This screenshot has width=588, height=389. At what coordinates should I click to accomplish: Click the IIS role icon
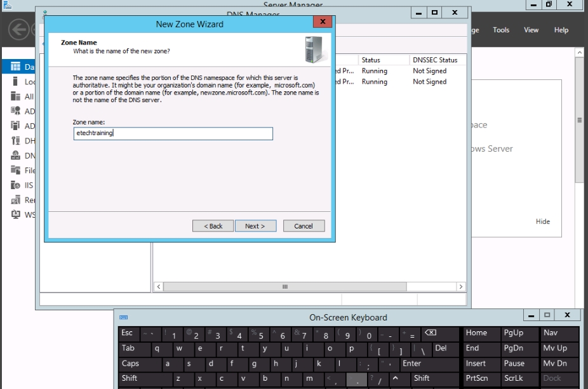click(x=15, y=185)
